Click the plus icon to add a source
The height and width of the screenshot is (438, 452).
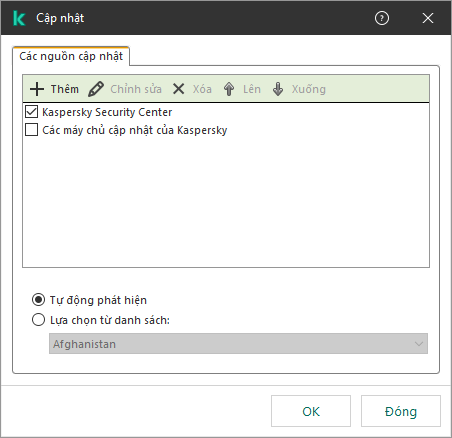tap(37, 89)
